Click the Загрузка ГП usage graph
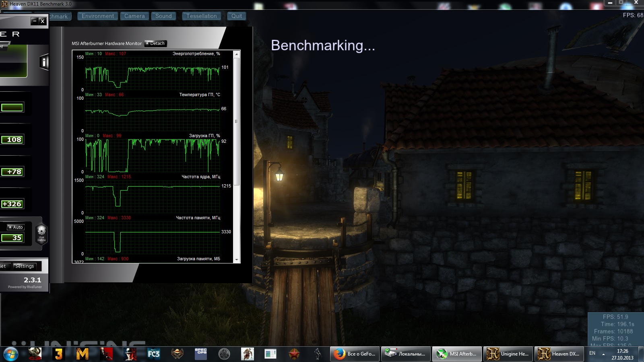 pos(153,155)
